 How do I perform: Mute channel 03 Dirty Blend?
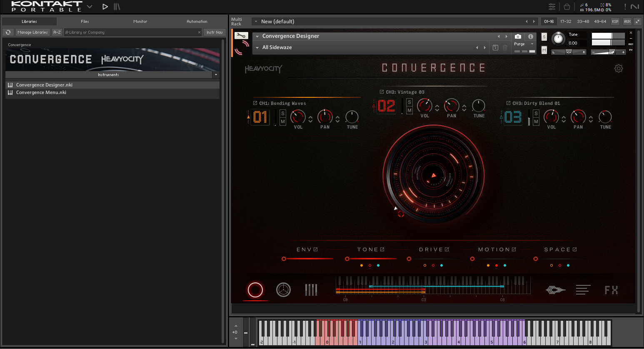click(x=536, y=122)
